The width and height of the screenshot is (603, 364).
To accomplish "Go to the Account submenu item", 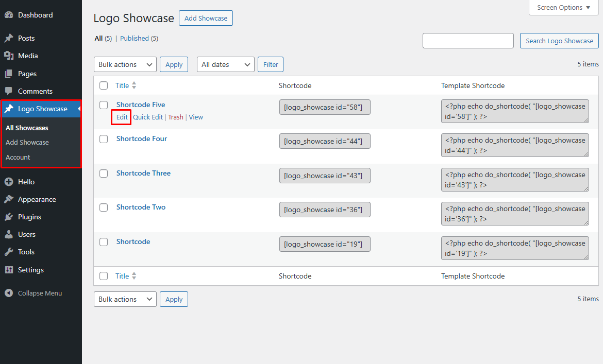I will click(18, 157).
